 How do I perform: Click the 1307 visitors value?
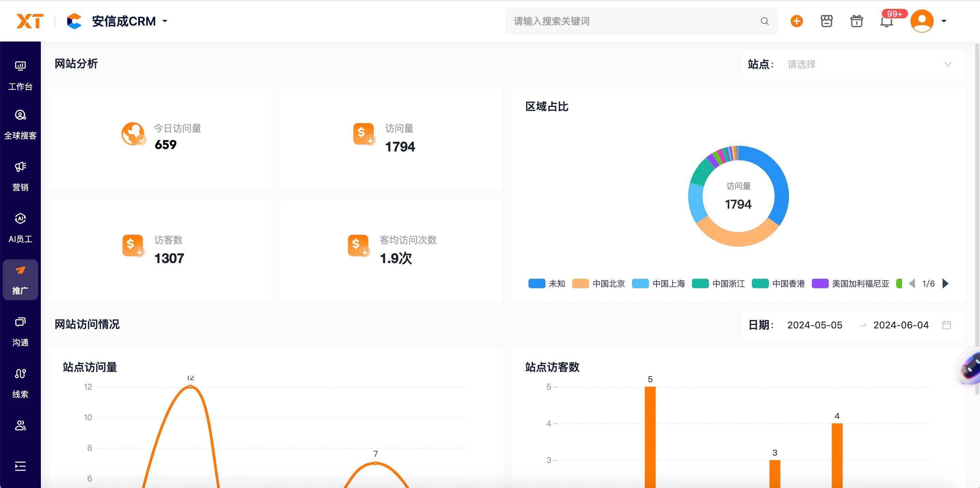pos(169,258)
